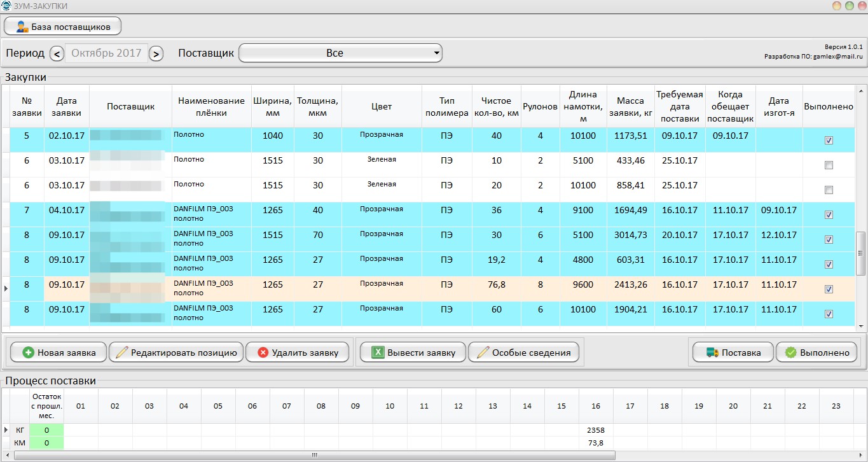Click the Октябрь 2017 period field
This screenshot has width=868, height=462.
coord(106,53)
